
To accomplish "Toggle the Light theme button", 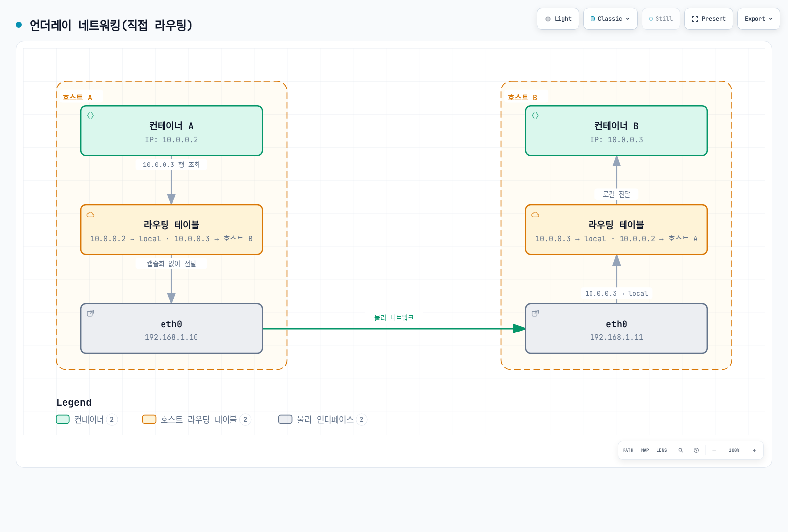I will (x=558, y=19).
